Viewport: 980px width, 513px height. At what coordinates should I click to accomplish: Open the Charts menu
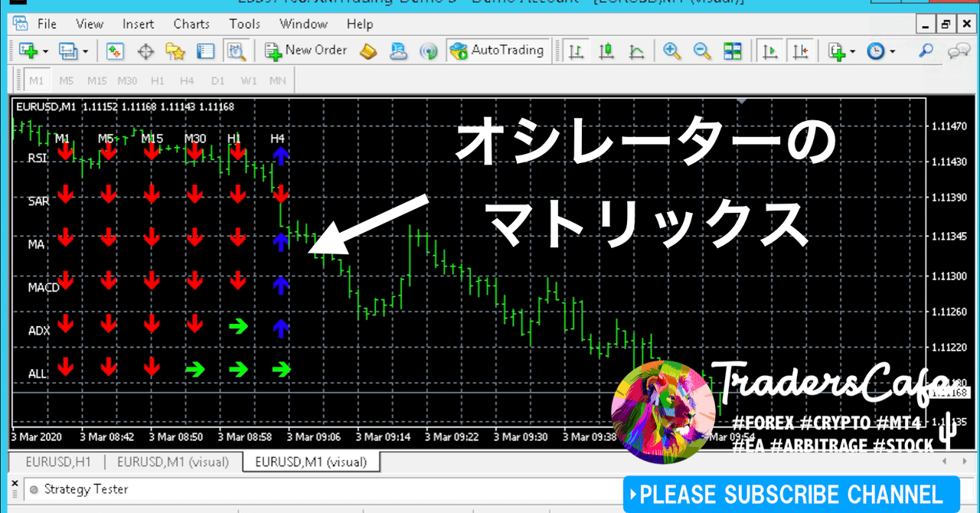pos(191,24)
